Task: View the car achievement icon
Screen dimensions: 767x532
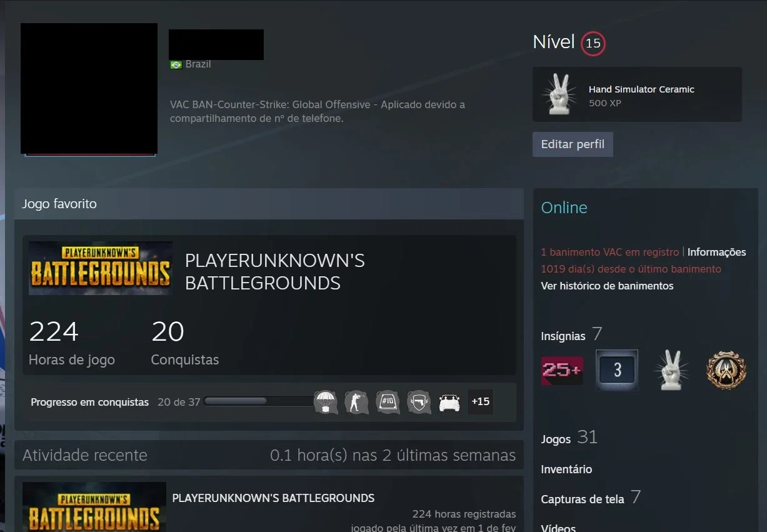Action: (449, 402)
